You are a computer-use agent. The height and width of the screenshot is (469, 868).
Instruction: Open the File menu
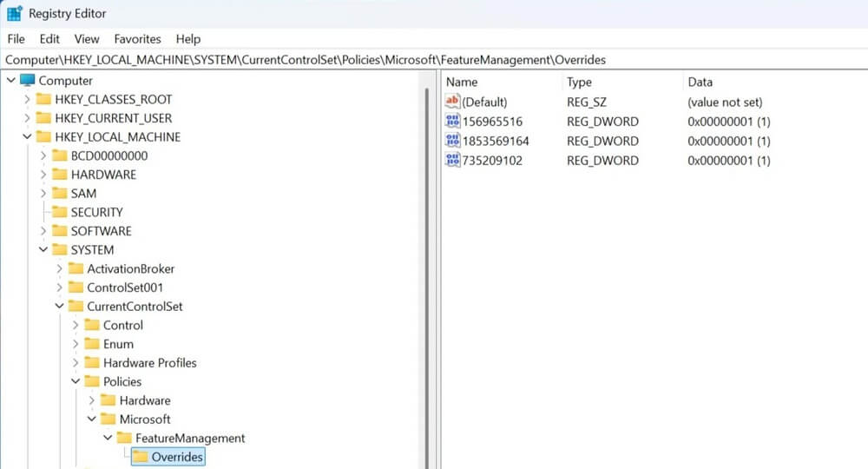16,39
